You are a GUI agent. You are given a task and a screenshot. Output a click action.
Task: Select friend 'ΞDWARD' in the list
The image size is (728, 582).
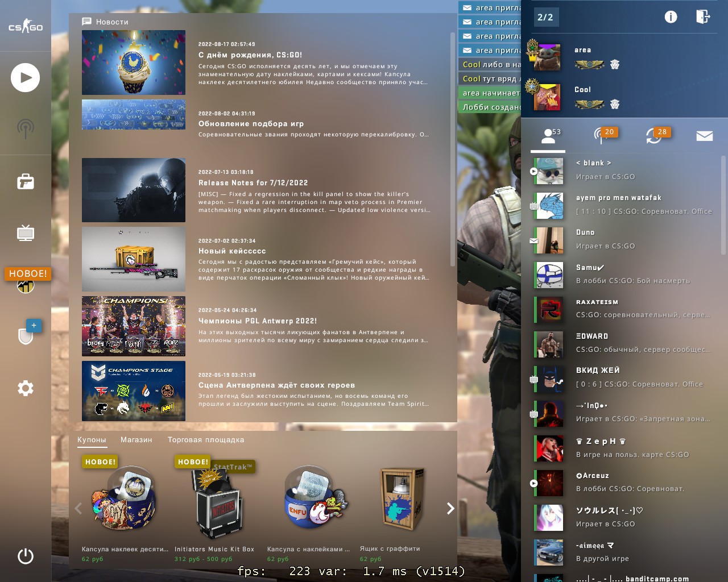coord(624,343)
